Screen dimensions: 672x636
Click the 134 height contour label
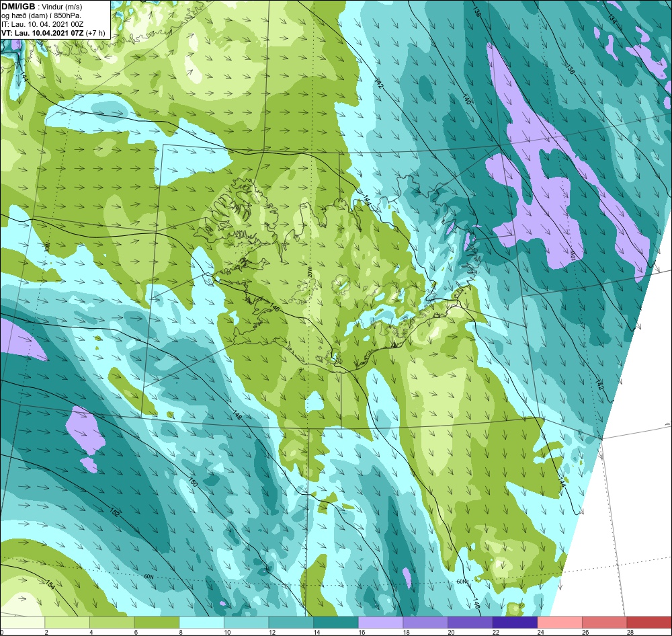(x=612, y=18)
